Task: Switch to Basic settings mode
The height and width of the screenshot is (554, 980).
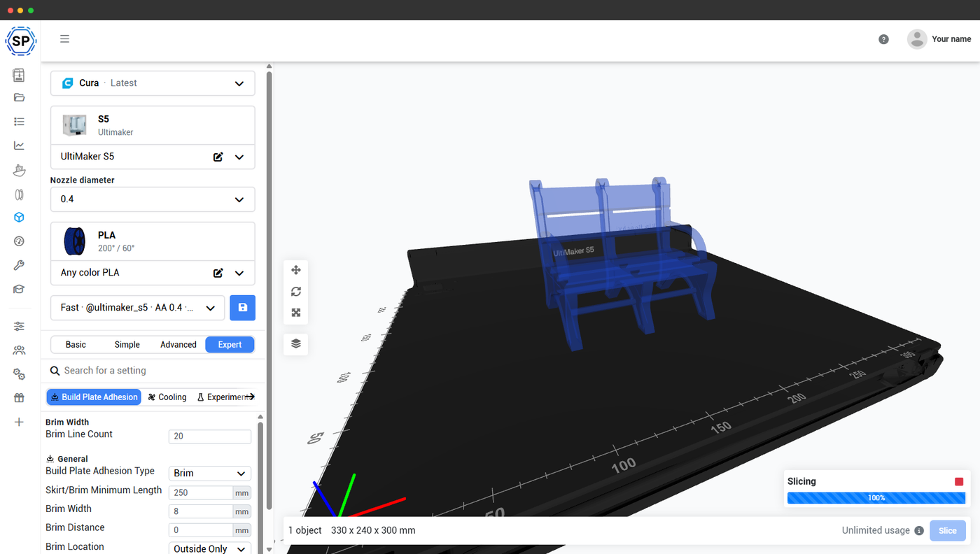Action: (76, 344)
